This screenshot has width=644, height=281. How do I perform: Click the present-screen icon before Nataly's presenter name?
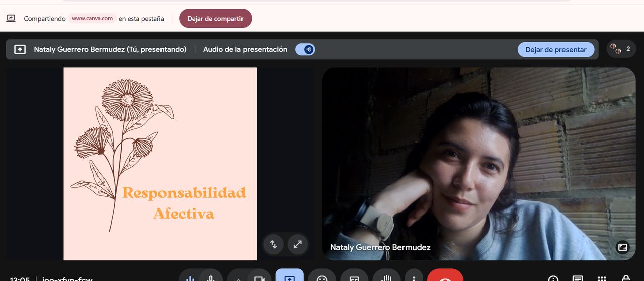coord(20,49)
